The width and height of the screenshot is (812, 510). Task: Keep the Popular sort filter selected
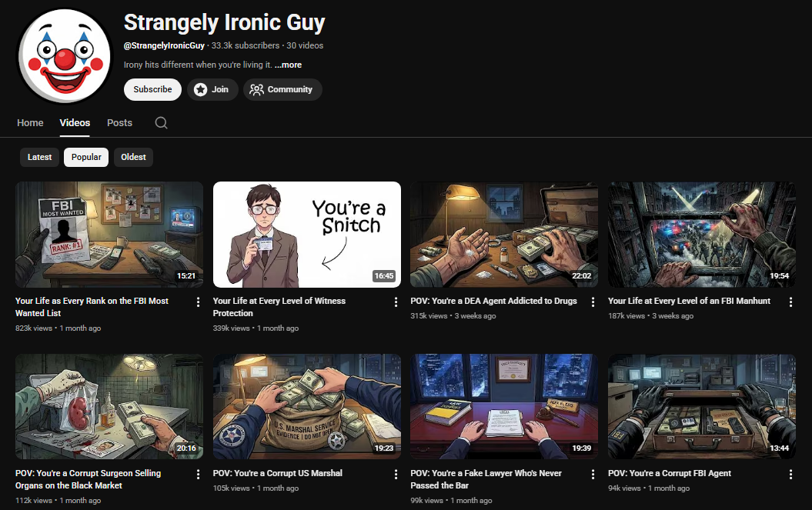pos(85,157)
